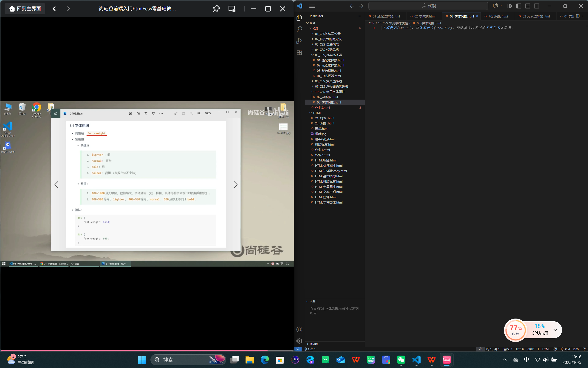
Task: Go back in VS Code navigation
Action: pyautogui.click(x=352, y=6)
